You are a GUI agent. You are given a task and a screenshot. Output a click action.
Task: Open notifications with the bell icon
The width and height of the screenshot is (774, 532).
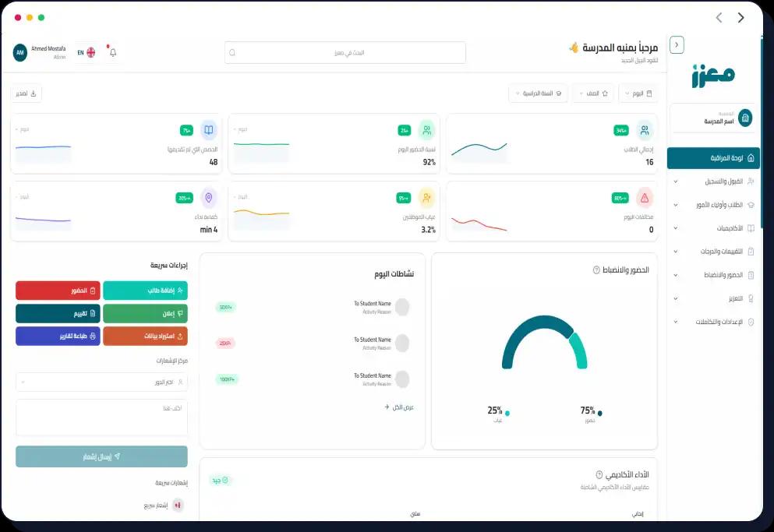tap(111, 52)
